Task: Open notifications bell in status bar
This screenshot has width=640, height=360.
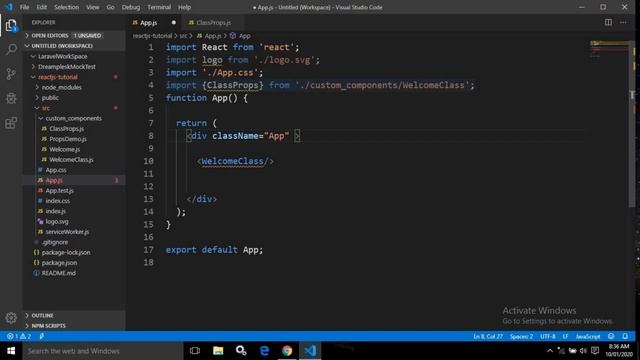Action: coord(625,336)
